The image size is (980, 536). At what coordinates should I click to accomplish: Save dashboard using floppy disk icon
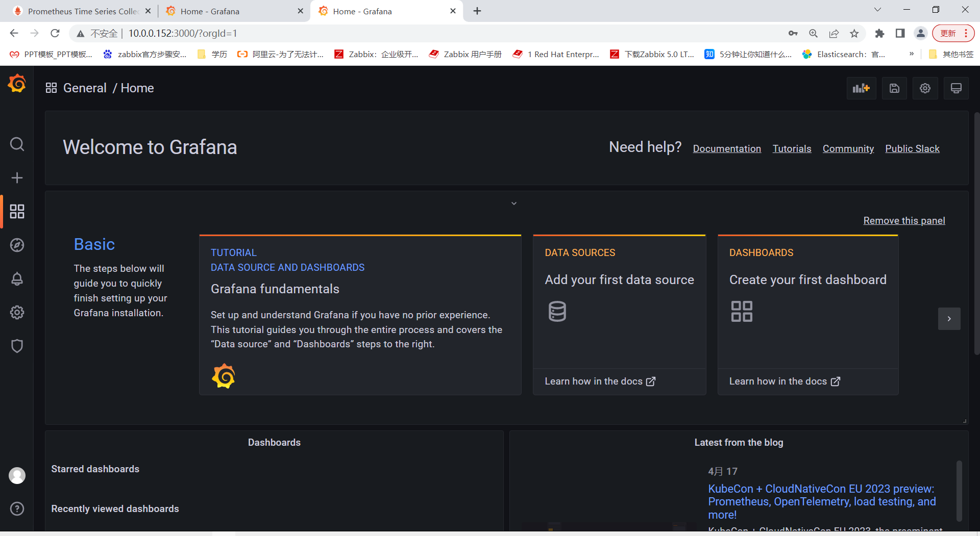pos(894,88)
